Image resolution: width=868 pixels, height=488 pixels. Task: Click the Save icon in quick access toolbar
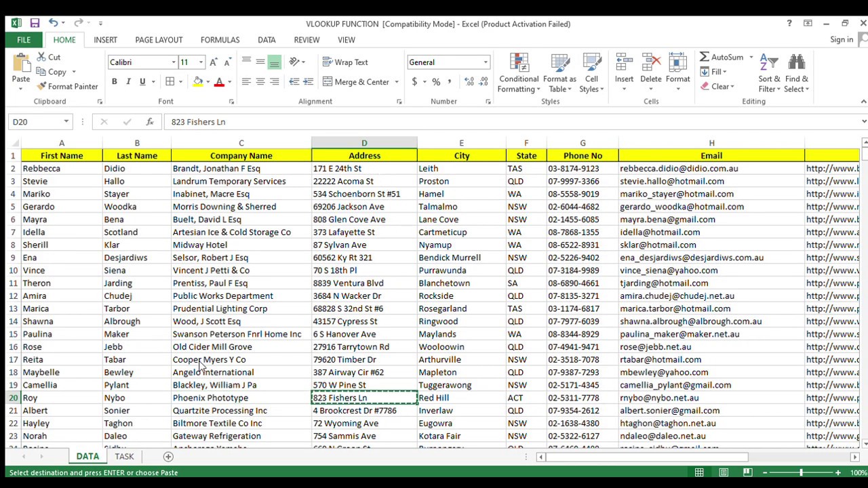click(35, 23)
